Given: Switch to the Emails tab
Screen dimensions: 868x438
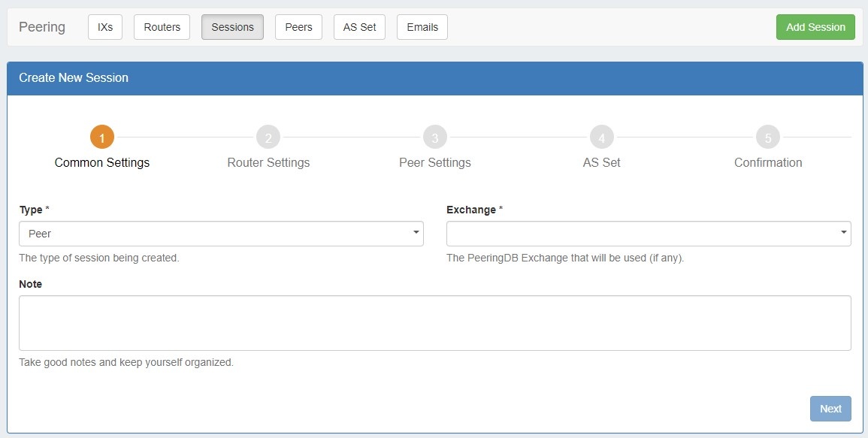Looking at the screenshot, I should pyautogui.click(x=422, y=27).
